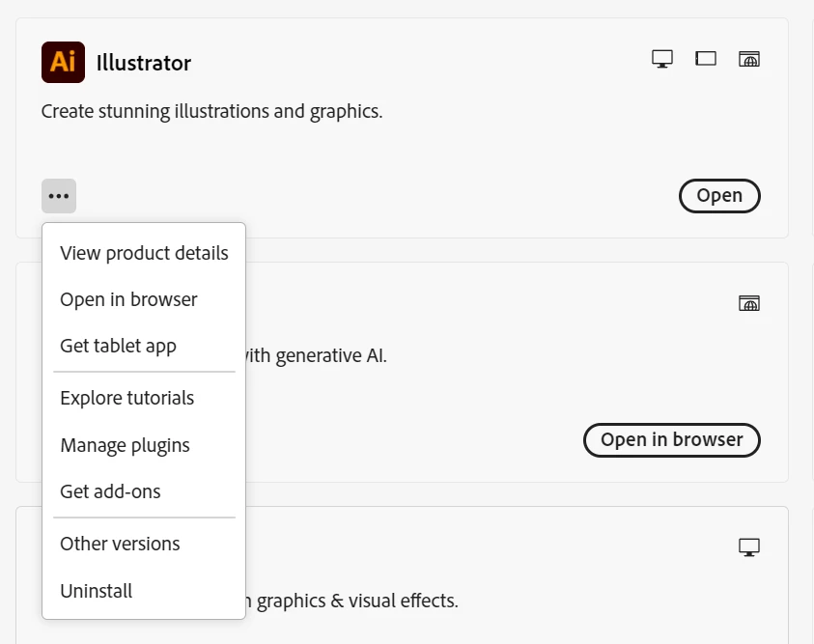Close the three-dot more actions menu for Illustrator
Viewport: 814px width, 644px height.
59,196
